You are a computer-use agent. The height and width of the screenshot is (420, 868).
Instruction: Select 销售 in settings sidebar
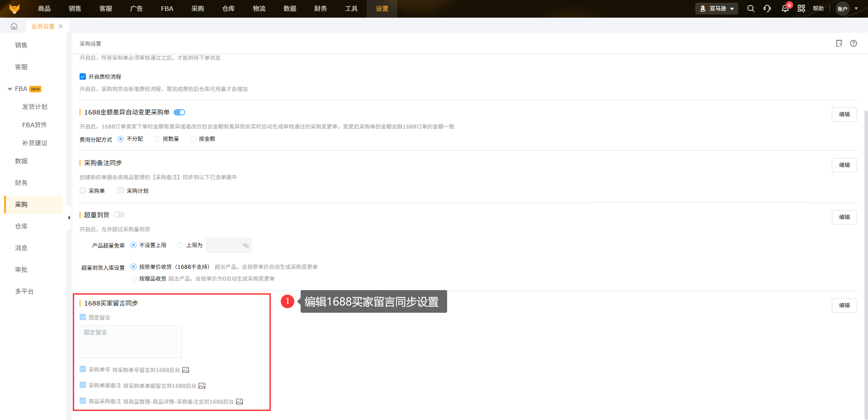click(21, 45)
